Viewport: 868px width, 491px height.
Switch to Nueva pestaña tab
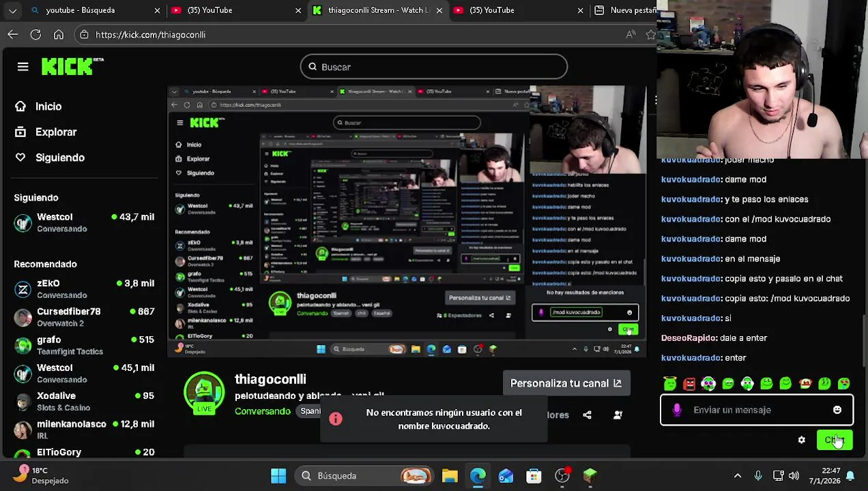tap(624, 10)
